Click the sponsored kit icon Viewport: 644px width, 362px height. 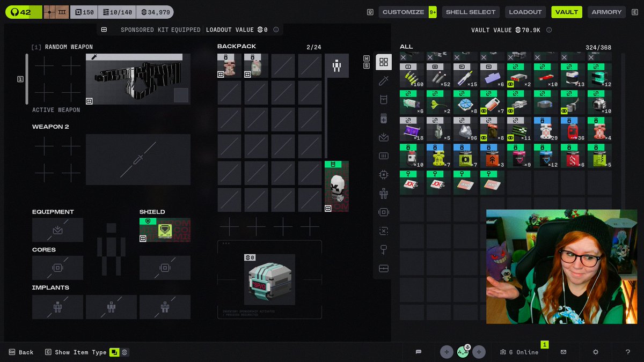pyautogui.click(x=104, y=29)
